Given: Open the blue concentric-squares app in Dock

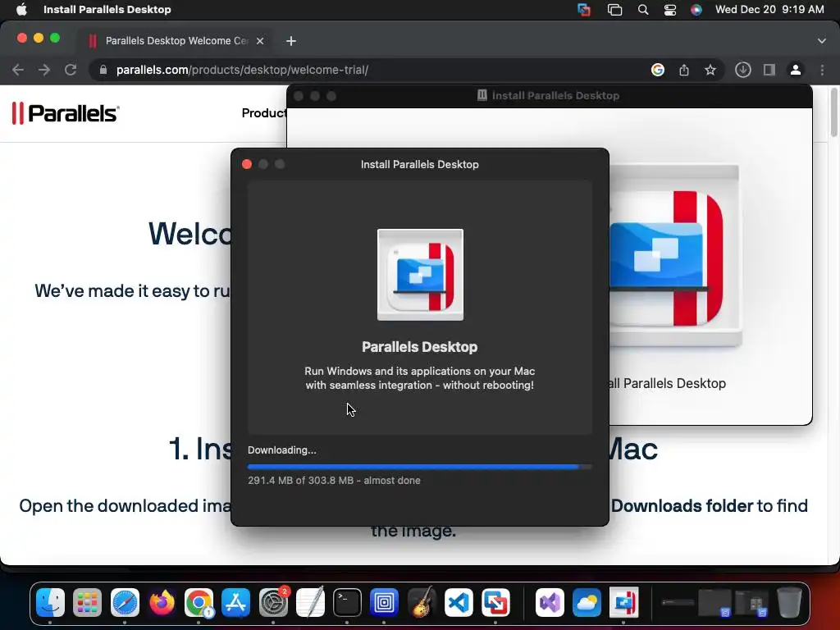Looking at the screenshot, I should [384, 603].
